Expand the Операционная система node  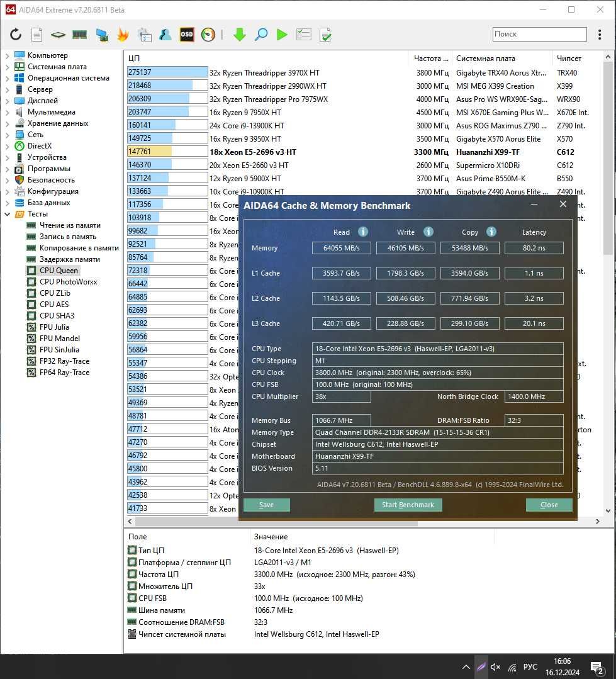click(x=7, y=78)
